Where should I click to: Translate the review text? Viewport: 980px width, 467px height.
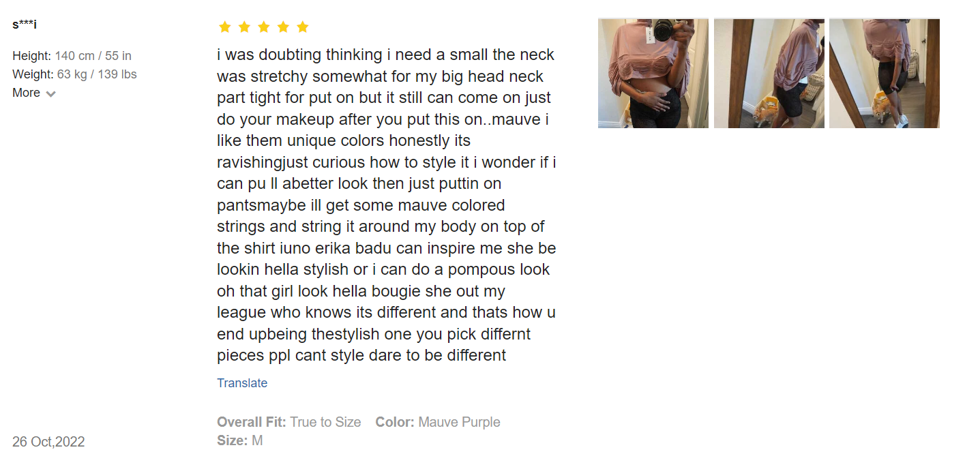[x=242, y=383]
